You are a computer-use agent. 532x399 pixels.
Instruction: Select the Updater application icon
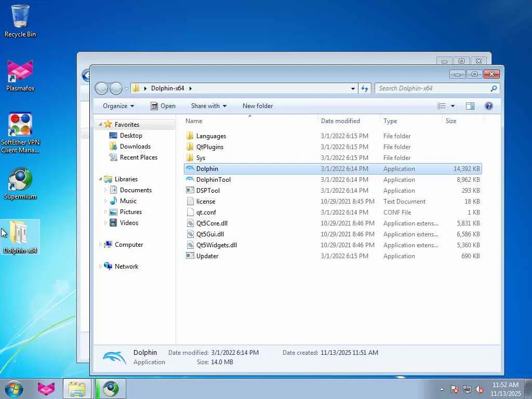[x=190, y=256]
